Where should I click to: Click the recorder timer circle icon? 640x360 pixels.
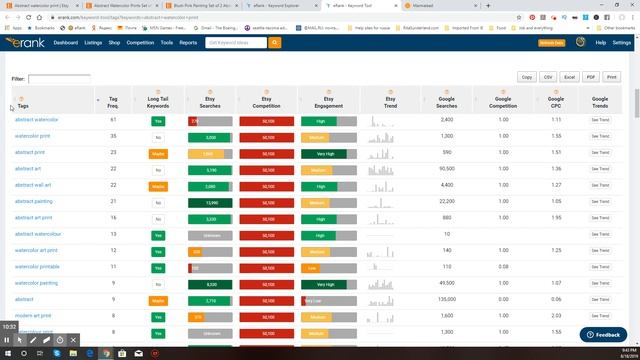(60, 340)
